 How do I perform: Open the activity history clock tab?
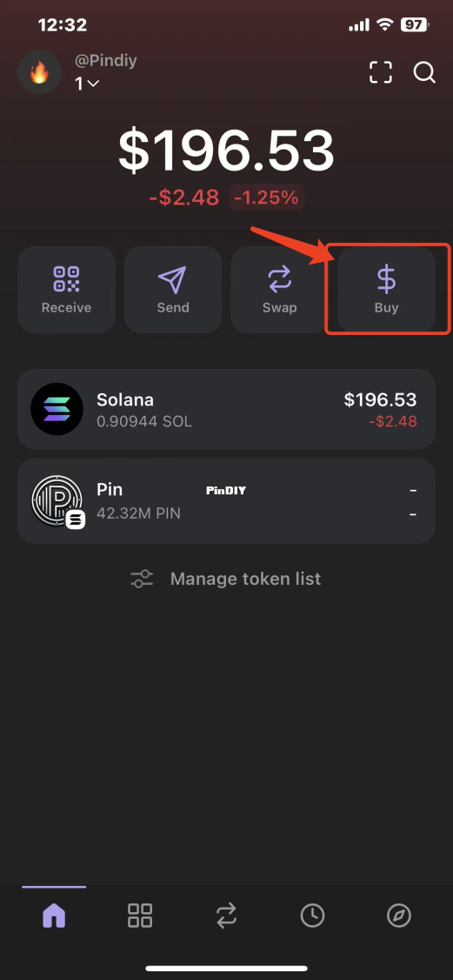[313, 916]
